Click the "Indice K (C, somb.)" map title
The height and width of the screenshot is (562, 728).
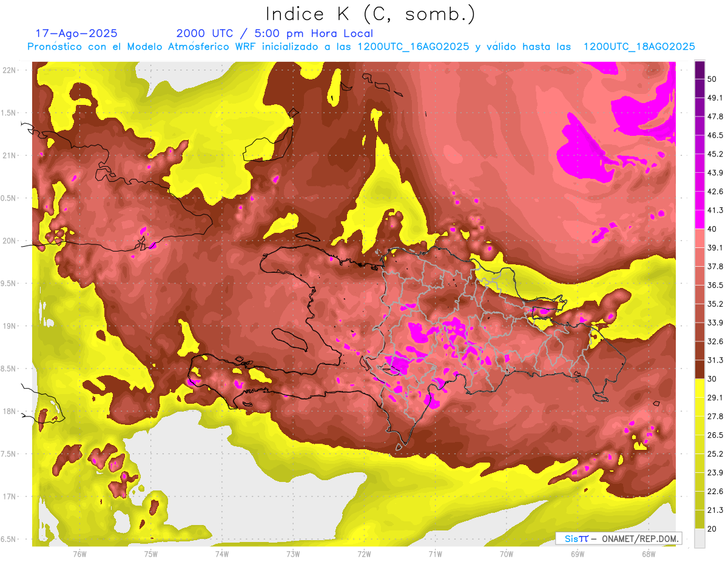pos(371,14)
